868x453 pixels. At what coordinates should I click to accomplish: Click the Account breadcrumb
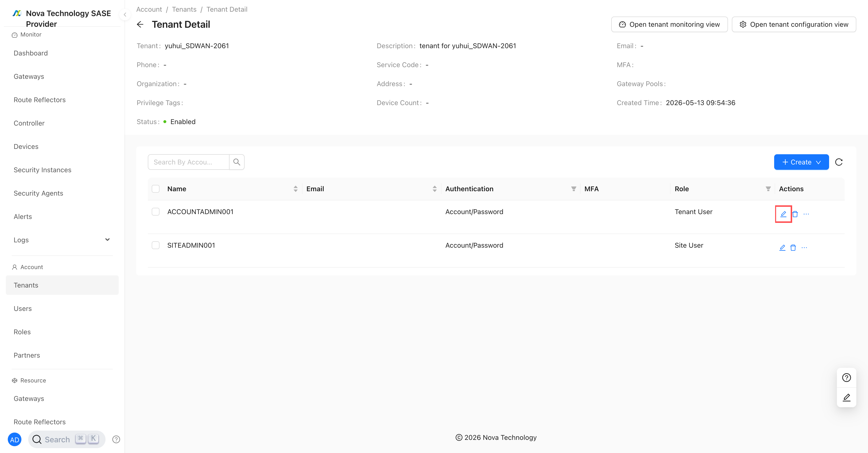(149, 9)
